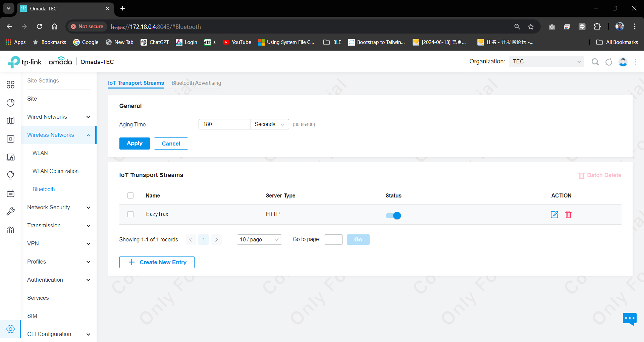Click the next page arrow
Image resolution: width=644 pixels, height=342 pixels.
(x=217, y=239)
